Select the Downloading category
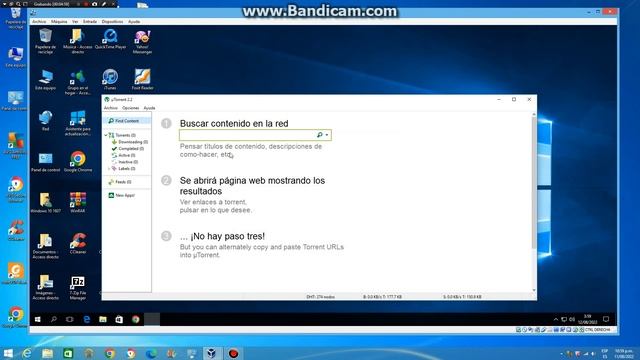Image resolution: width=640 pixels, height=360 pixels. click(130, 142)
